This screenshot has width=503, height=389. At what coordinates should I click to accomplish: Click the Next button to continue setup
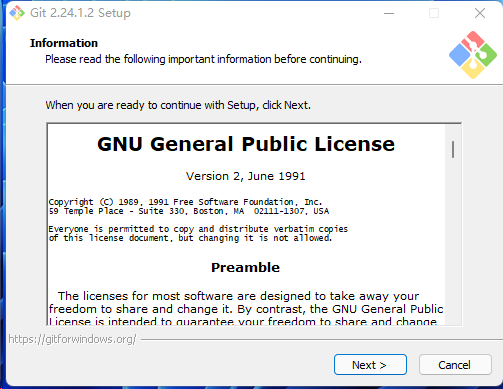(370, 365)
